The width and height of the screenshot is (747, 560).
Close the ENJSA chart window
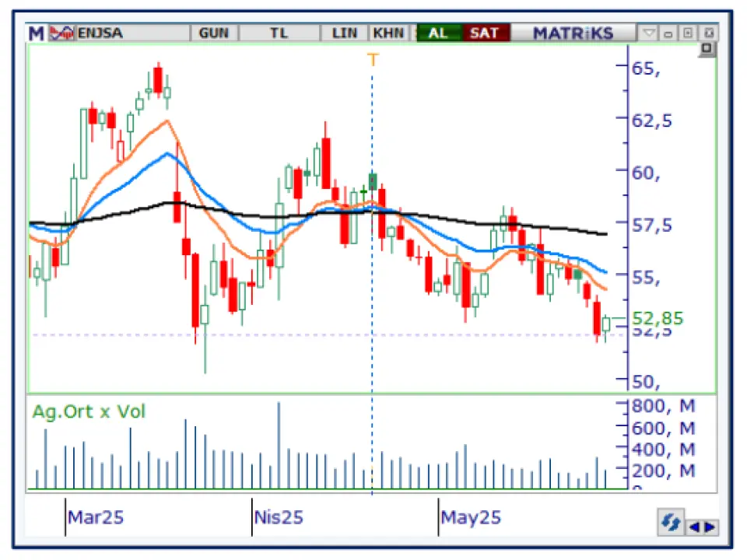coord(709,33)
